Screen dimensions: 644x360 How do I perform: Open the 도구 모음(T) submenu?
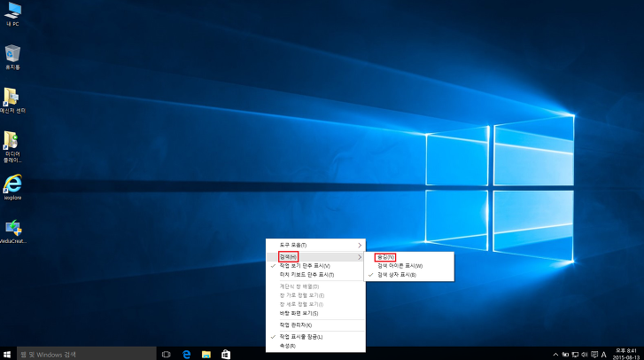coord(315,245)
